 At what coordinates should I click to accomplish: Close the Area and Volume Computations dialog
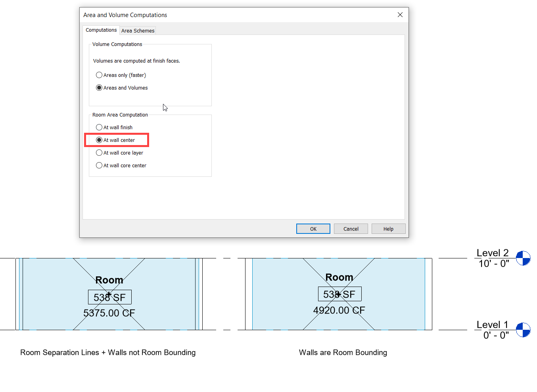tap(400, 15)
